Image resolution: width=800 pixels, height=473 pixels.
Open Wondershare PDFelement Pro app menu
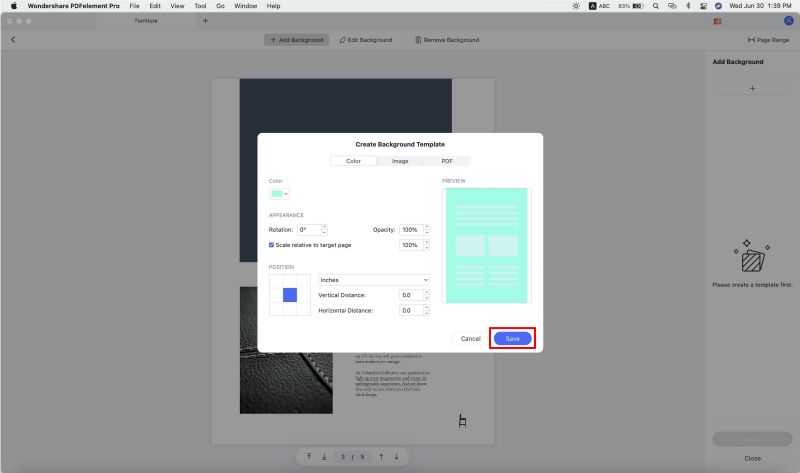(x=73, y=6)
